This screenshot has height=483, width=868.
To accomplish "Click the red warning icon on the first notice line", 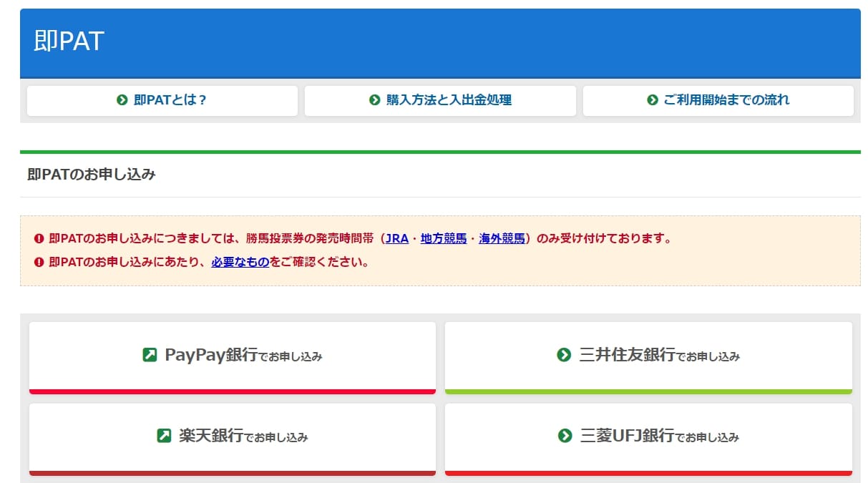I will pyautogui.click(x=39, y=239).
